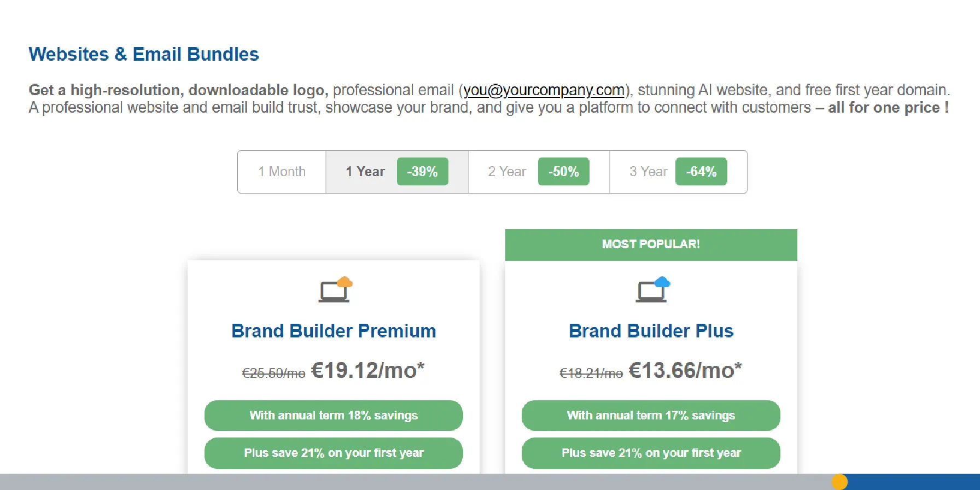Viewport: 980px width, 490px height.
Task: Click Plus plan's 'Plus save 21%' pill
Action: (651, 453)
